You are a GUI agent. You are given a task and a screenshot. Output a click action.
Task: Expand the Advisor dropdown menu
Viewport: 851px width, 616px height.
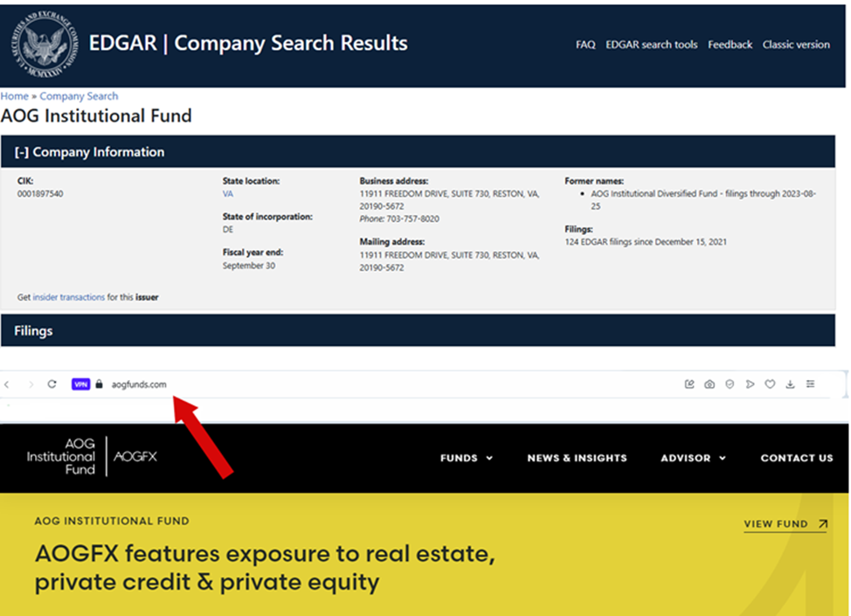[693, 458]
